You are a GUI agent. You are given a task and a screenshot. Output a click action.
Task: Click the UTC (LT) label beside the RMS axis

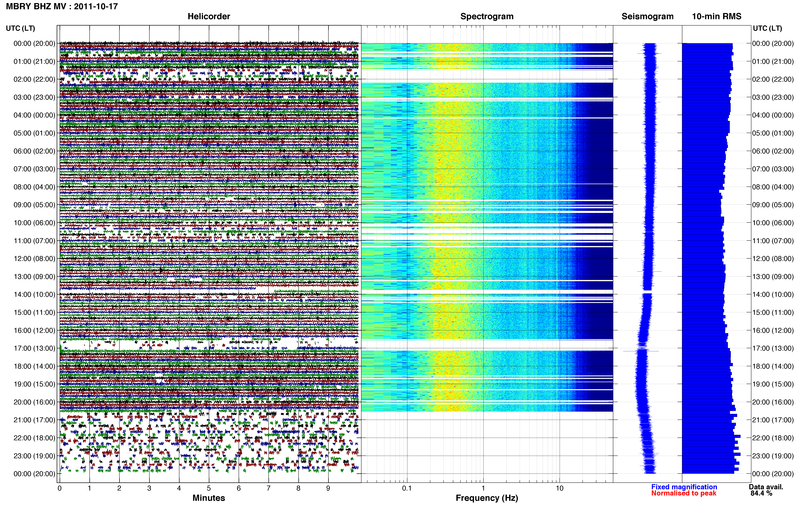(x=767, y=28)
